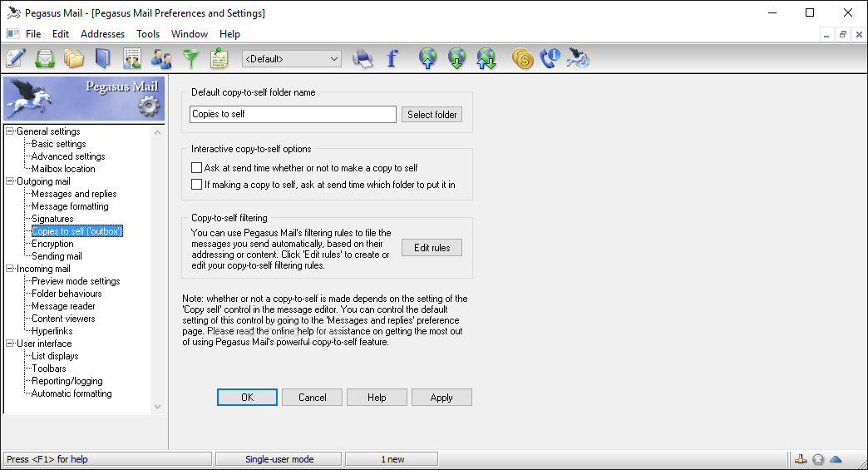868x470 pixels.
Task: Open the Window menu
Action: tap(190, 34)
